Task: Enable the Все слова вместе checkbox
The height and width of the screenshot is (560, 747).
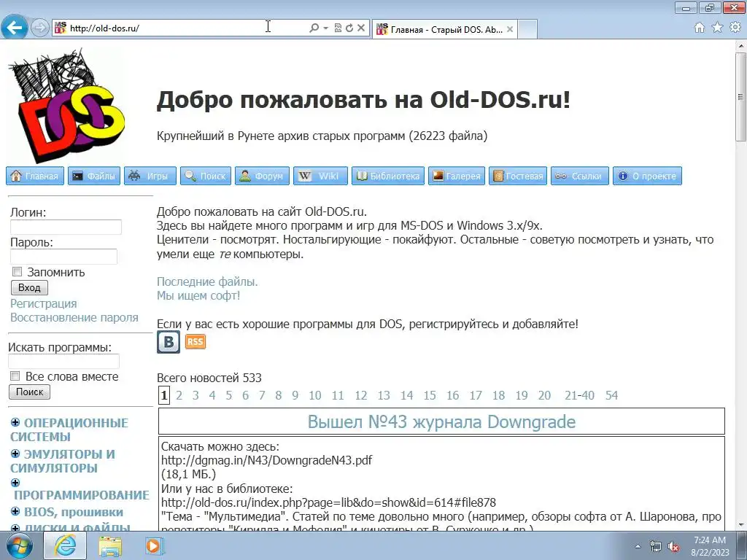Action: point(15,376)
